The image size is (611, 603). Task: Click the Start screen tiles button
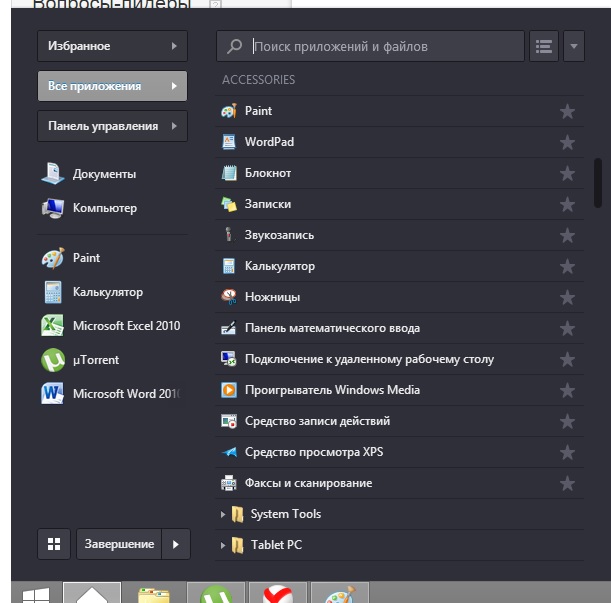pos(54,544)
